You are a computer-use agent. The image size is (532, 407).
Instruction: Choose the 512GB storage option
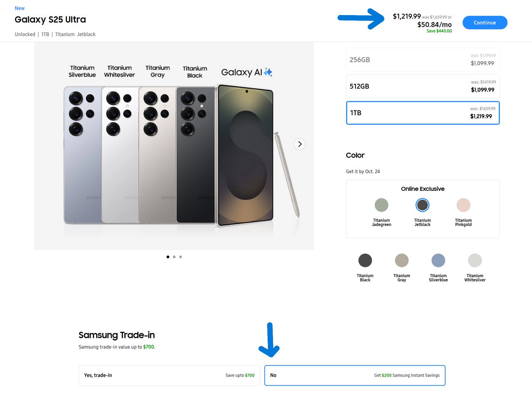click(x=422, y=86)
